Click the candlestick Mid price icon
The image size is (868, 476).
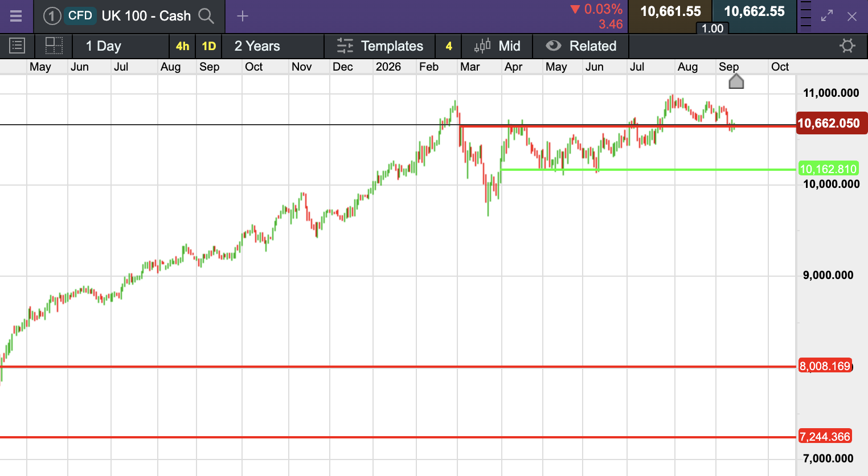482,46
